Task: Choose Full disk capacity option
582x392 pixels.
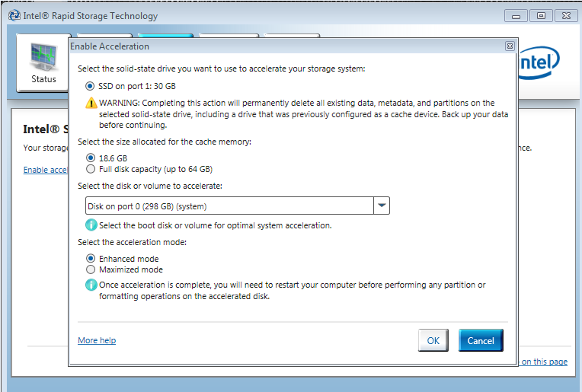Action: click(x=91, y=169)
